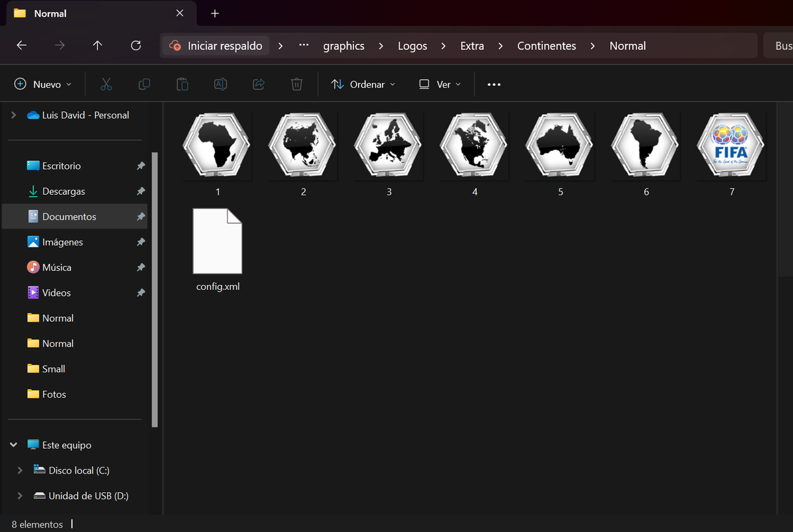Click the navigation pane scrollbar

(155, 289)
